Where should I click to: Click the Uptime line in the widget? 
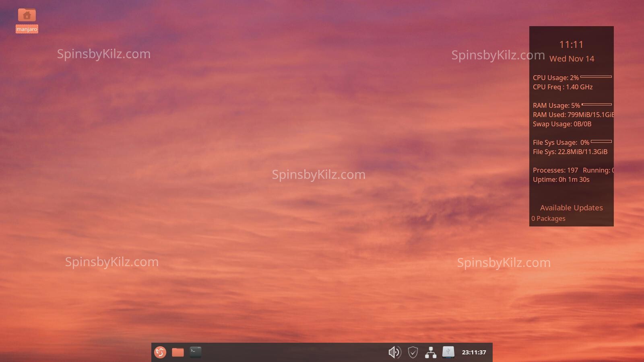click(561, 180)
